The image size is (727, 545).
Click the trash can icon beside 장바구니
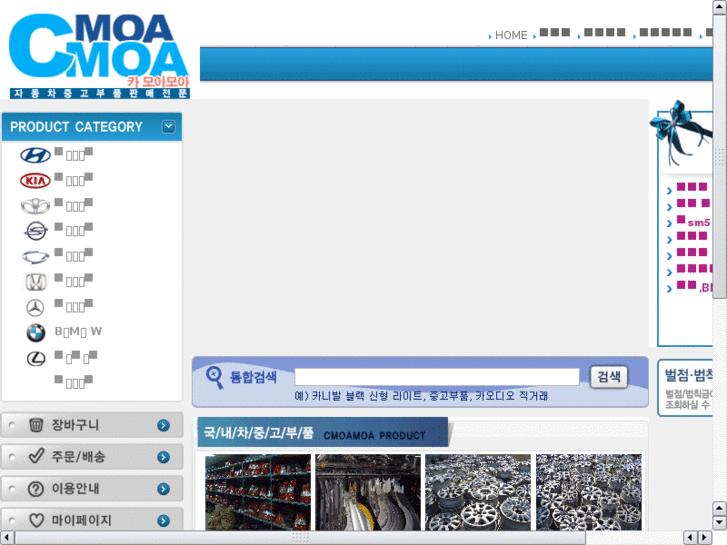[x=36, y=425]
